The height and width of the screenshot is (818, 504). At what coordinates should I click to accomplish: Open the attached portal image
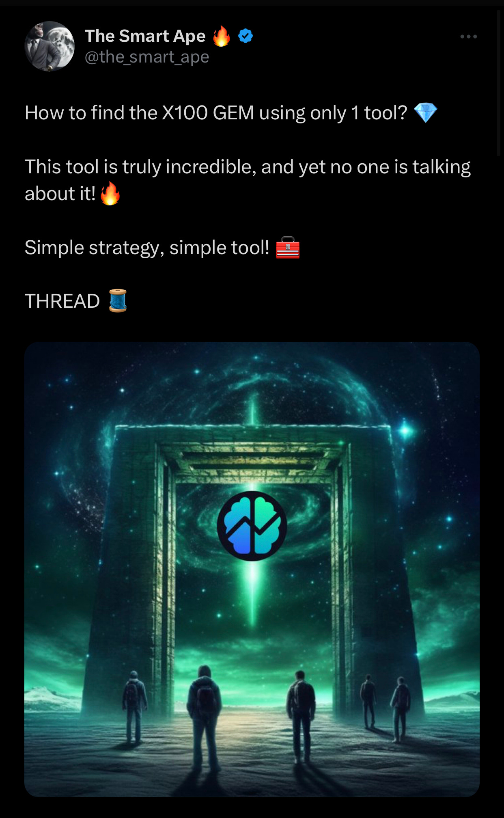click(252, 569)
